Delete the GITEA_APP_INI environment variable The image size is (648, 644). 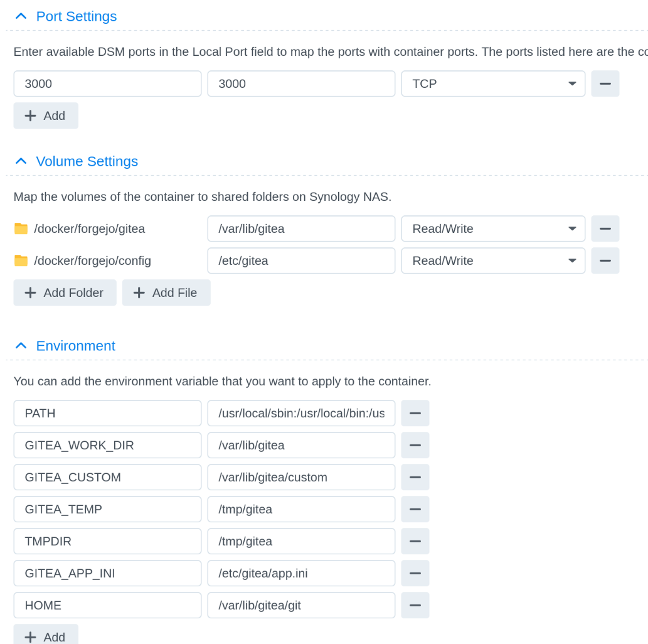[x=415, y=573]
